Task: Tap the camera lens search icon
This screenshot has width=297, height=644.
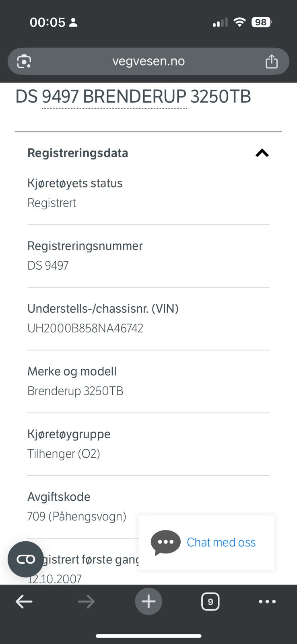Action: tap(24, 62)
